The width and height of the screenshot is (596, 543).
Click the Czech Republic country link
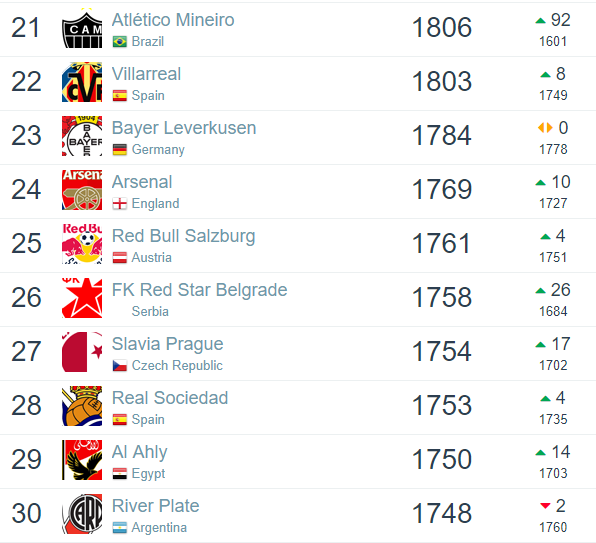[177, 366]
